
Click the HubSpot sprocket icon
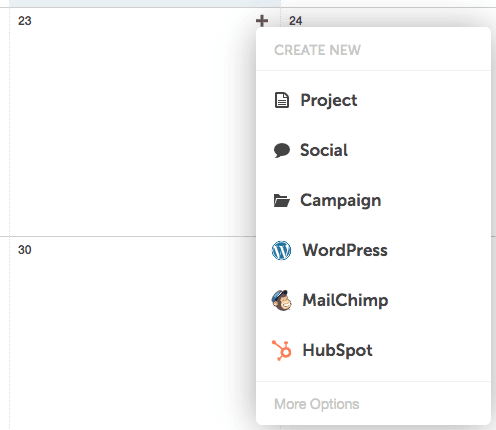282,350
